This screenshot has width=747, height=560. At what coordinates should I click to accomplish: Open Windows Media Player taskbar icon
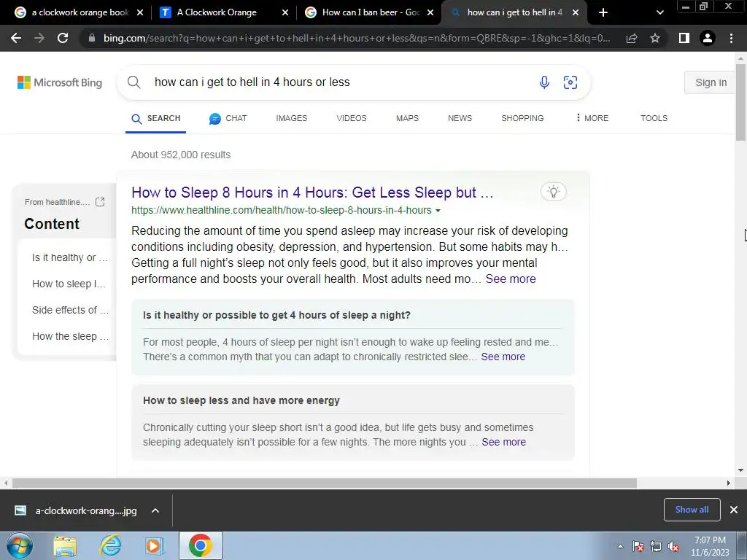click(154, 545)
